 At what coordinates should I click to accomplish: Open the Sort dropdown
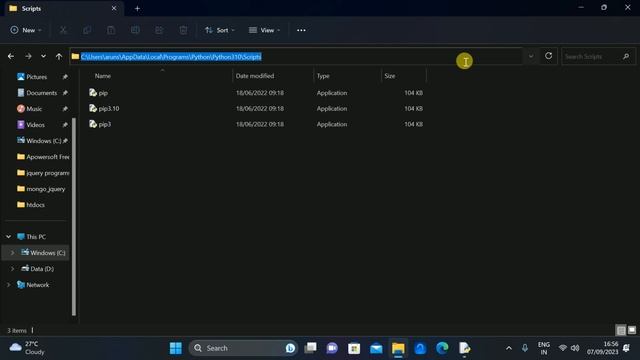[x=220, y=30]
